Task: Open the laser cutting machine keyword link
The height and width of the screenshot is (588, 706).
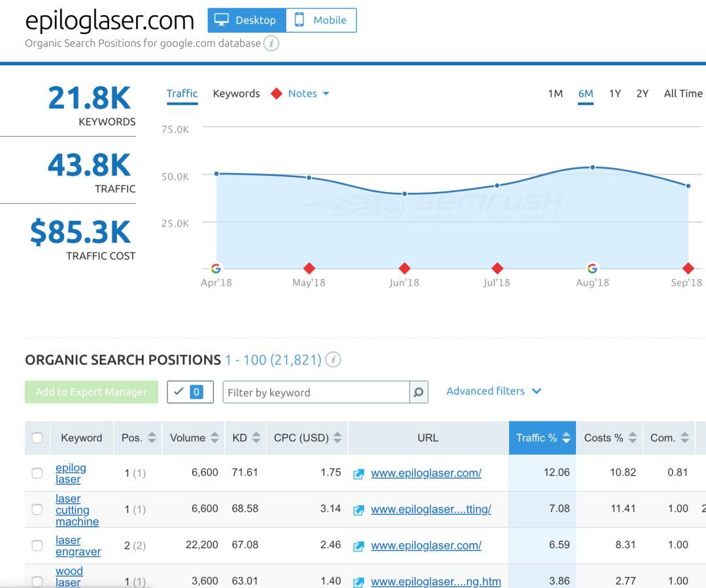Action: [77, 510]
